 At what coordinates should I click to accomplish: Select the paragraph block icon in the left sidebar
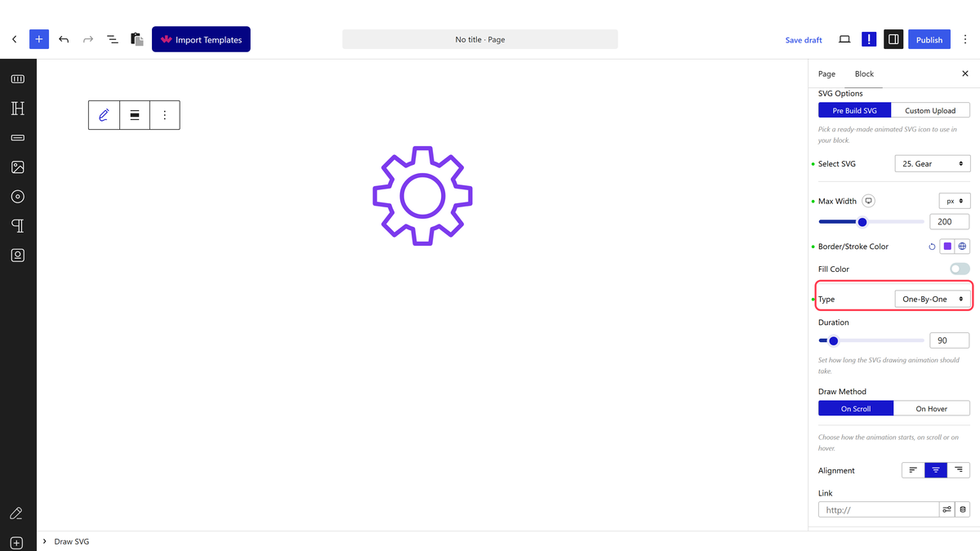[18, 226]
